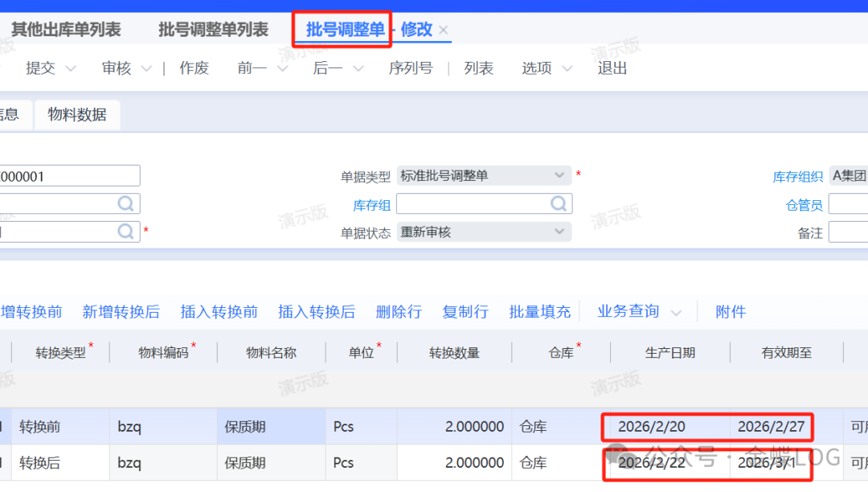This screenshot has width=868, height=492.
Task: Click the 作废 toolbar button
Action: click(194, 68)
